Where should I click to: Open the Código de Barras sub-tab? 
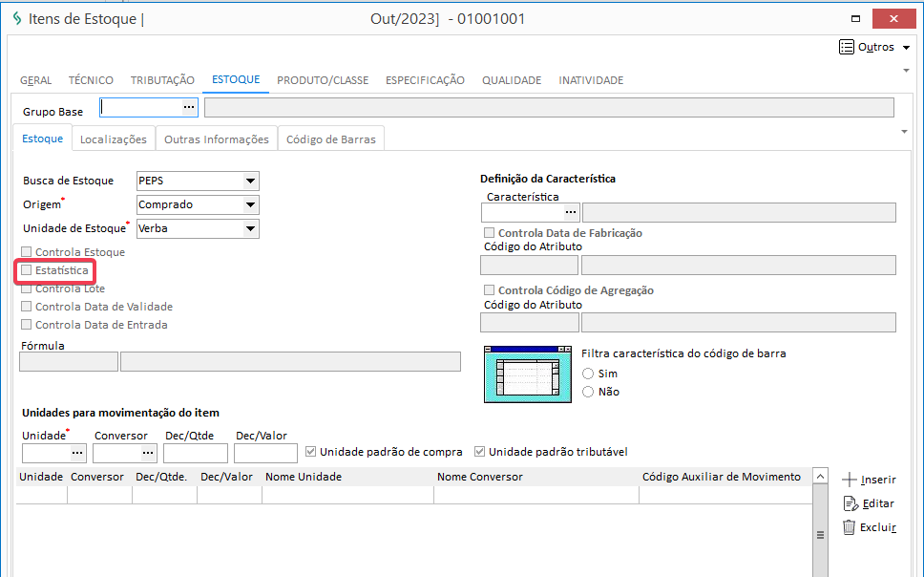point(331,139)
